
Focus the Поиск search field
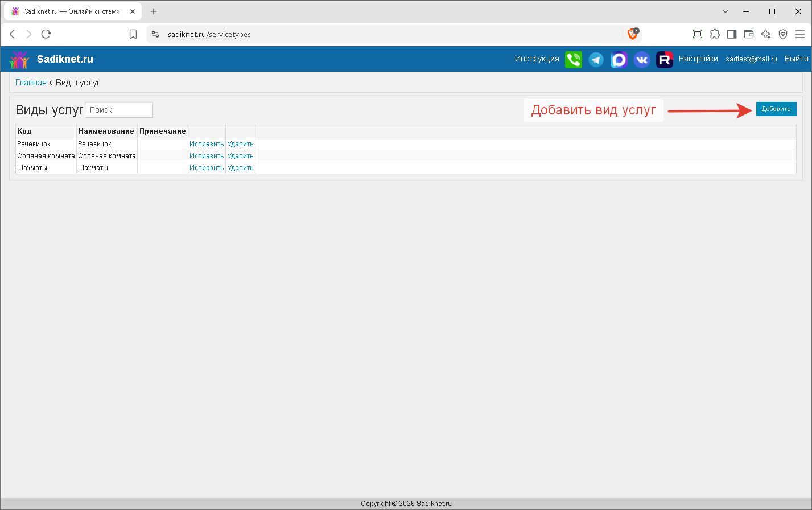(119, 110)
